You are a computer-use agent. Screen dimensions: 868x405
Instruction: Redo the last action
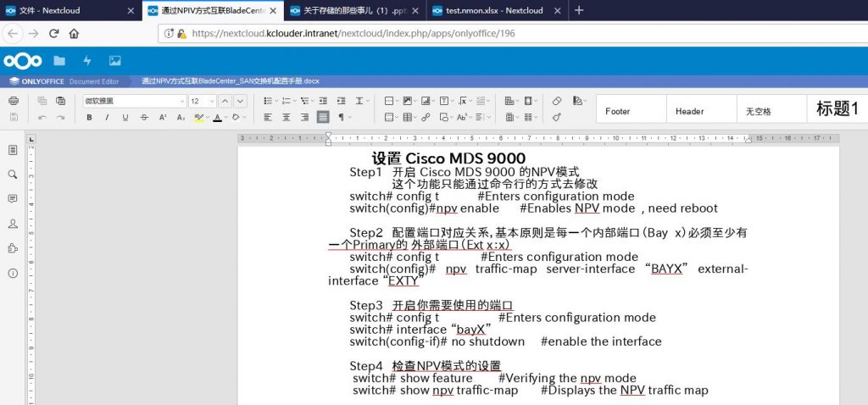[x=60, y=117]
